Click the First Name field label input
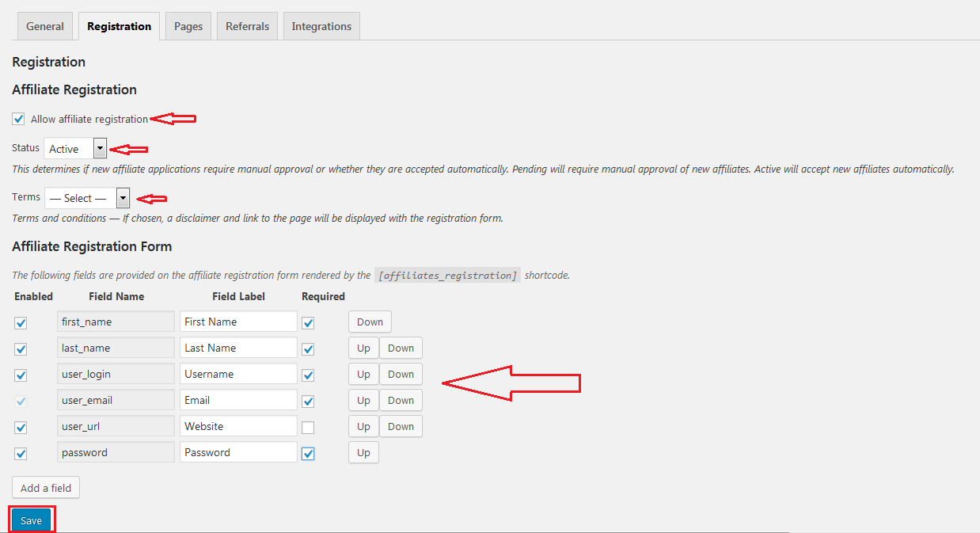Viewport: 980px width, 533px height. click(238, 322)
